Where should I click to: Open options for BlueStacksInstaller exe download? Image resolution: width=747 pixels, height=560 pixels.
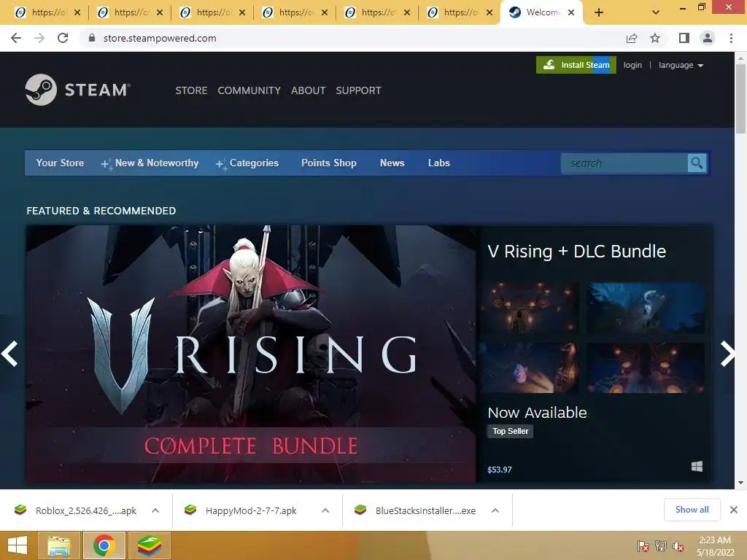(495, 510)
